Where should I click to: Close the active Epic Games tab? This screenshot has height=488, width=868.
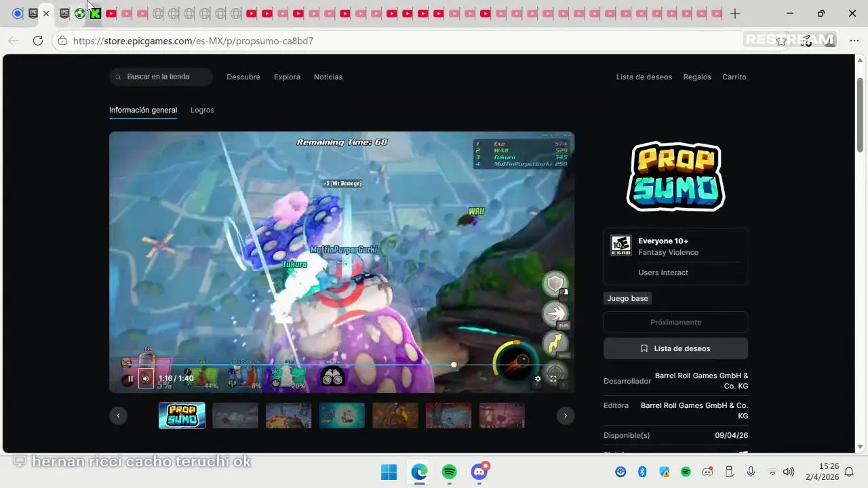(46, 14)
